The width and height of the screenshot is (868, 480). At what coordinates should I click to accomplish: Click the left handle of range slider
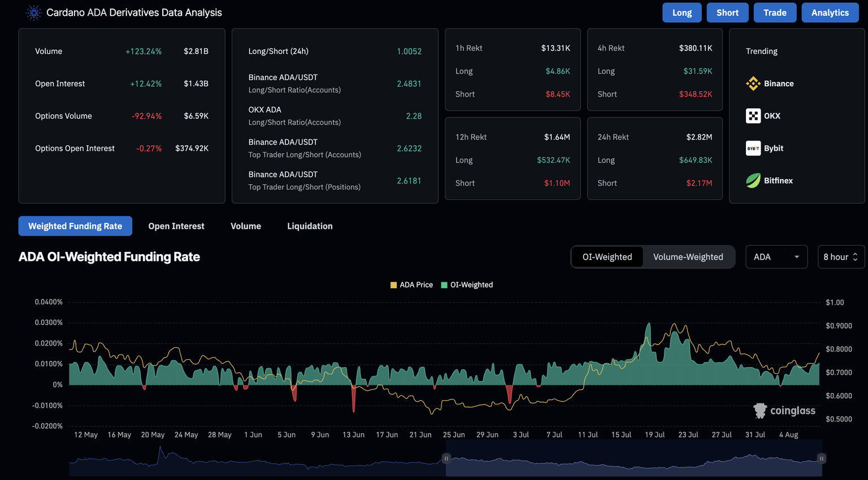point(446,458)
